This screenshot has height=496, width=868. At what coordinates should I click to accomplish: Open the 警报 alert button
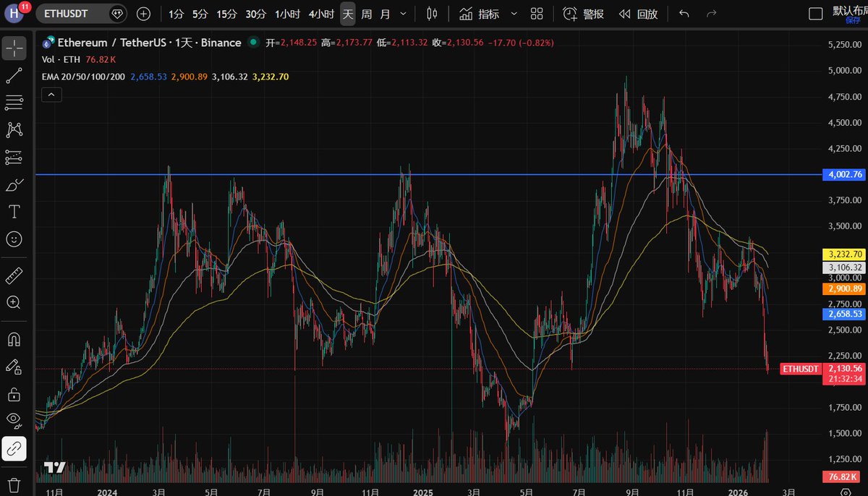(x=584, y=14)
